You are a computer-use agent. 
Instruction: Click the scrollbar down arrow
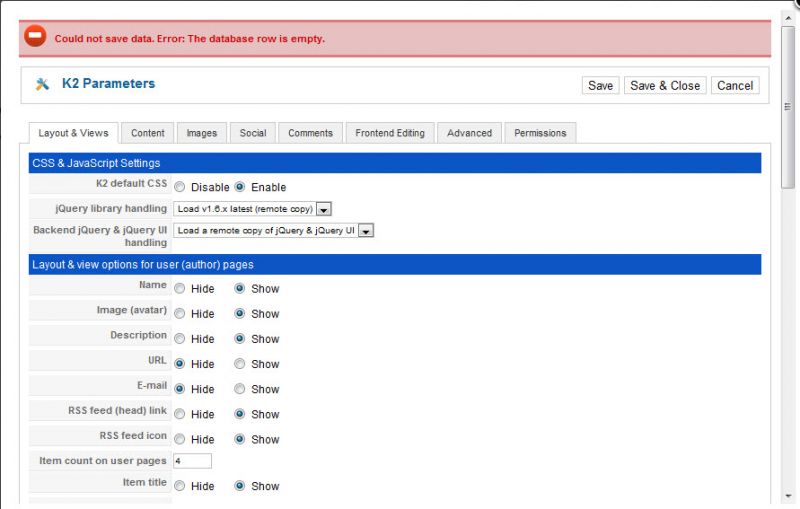pos(788,496)
